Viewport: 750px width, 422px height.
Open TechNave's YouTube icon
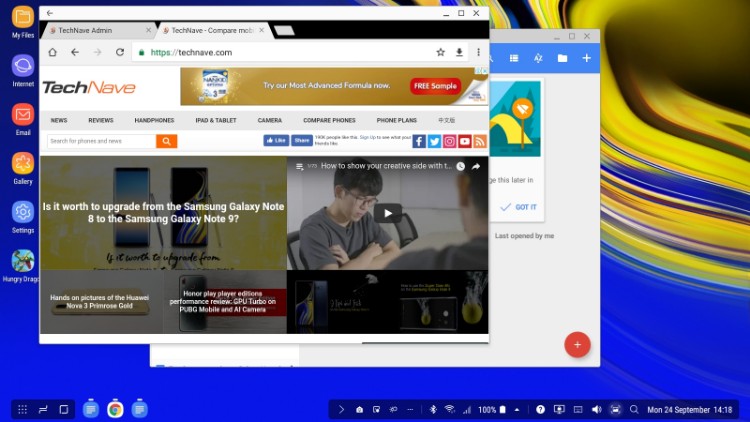click(465, 141)
